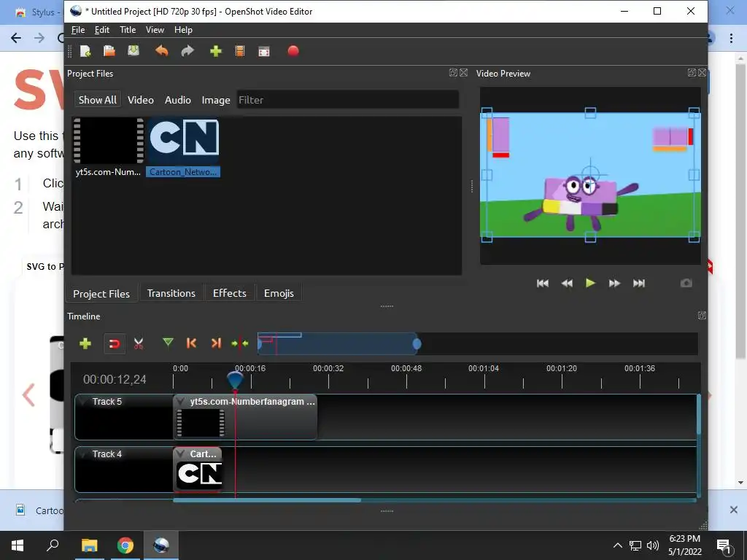Screen dimensions: 747x560
Task: Open the File menu
Action: [x=78, y=30]
